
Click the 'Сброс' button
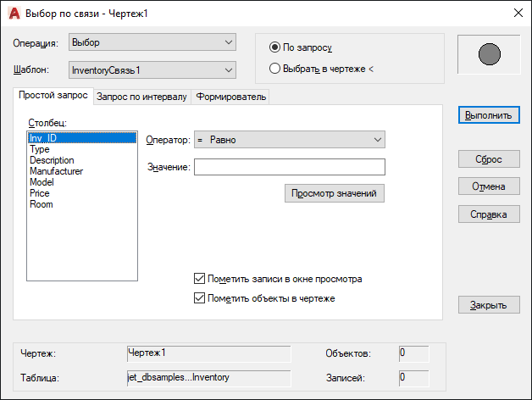point(488,158)
